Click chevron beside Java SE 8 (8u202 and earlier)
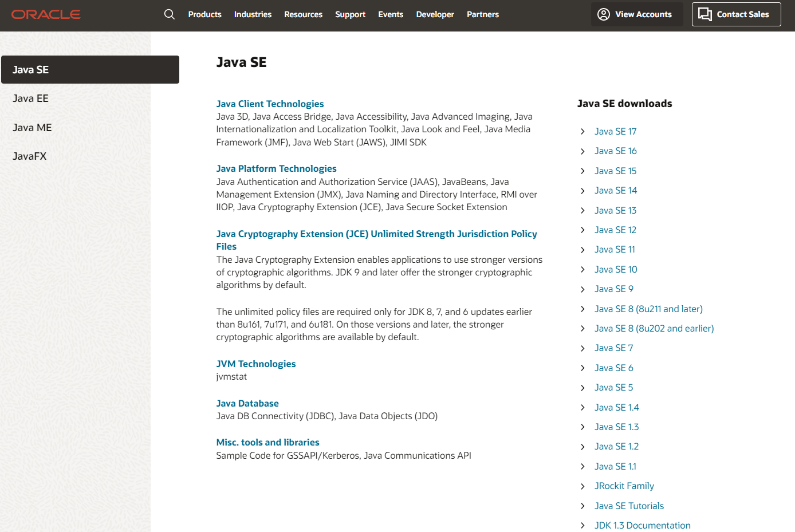This screenshot has height=532, width=795. pyautogui.click(x=583, y=329)
